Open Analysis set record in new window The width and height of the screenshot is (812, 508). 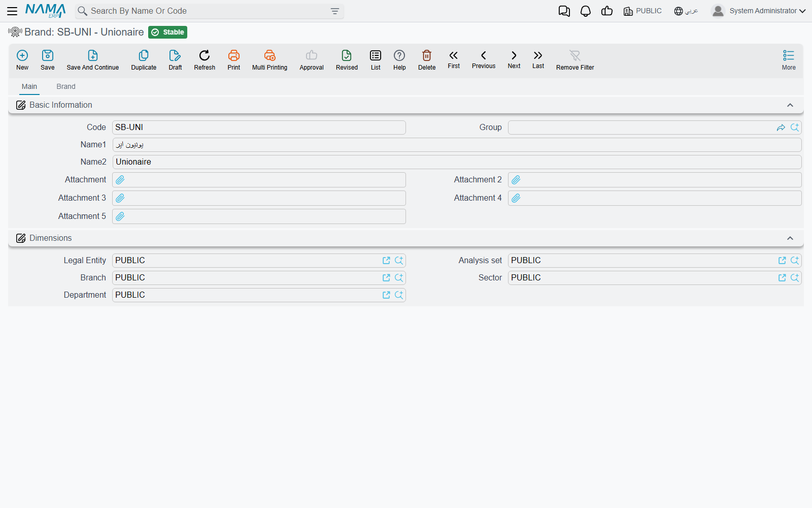coord(782,261)
